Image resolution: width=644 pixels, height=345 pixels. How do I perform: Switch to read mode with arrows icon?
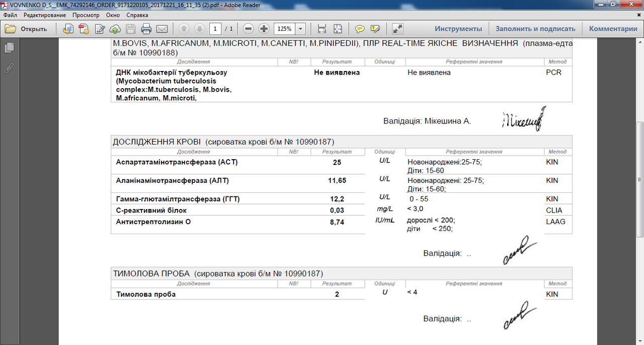(397, 29)
